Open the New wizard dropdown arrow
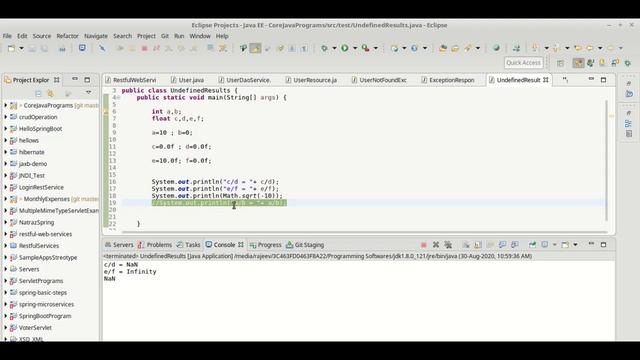 coord(21,48)
